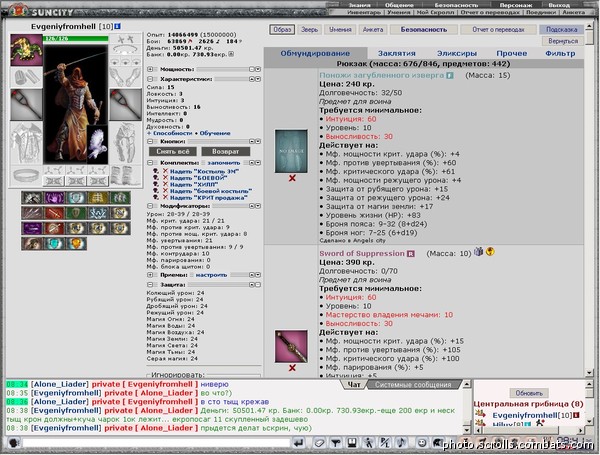Image resolution: width=600 pixels, height=455 pixels.
Task: Move the Мощность section down with its arrow
Action: (x=258, y=69)
